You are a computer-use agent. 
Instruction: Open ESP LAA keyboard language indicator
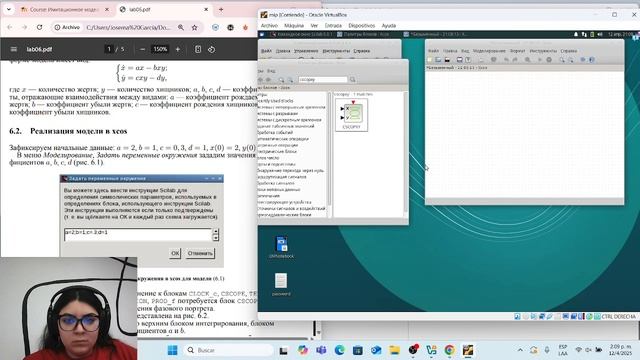(563, 350)
